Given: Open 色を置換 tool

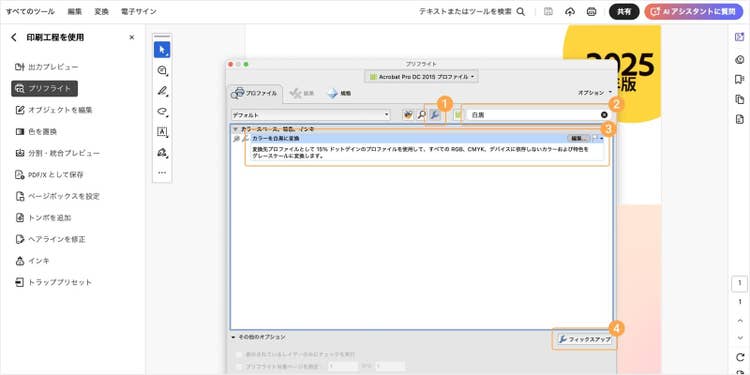Looking at the screenshot, I should [36, 132].
